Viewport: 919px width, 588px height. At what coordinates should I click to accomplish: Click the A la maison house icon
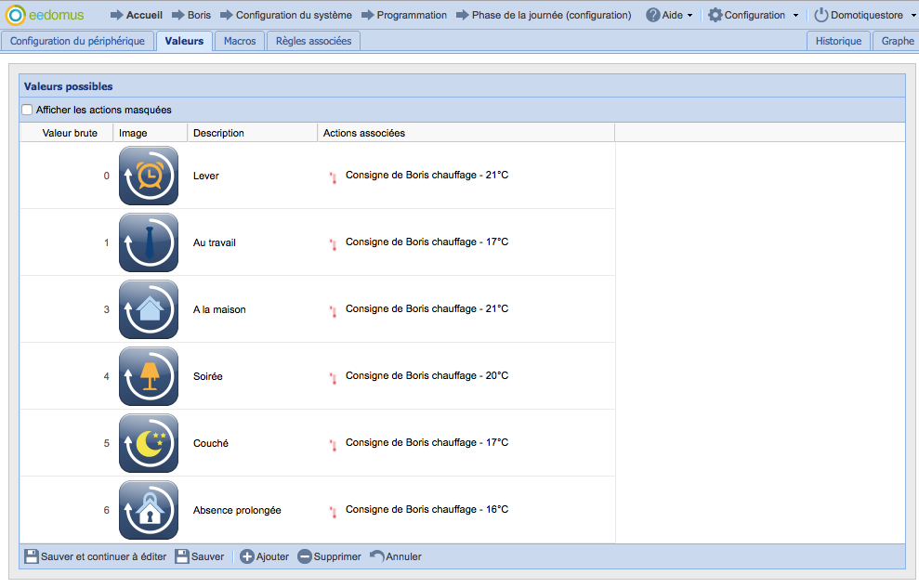point(149,309)
